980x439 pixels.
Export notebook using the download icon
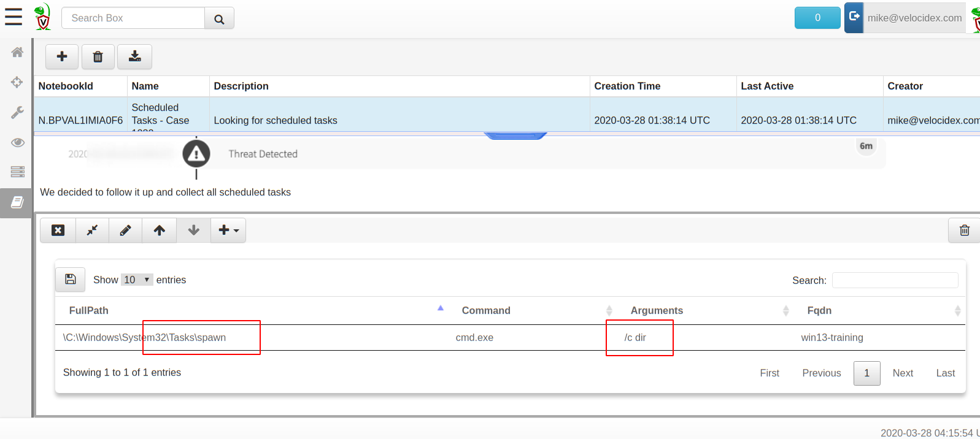tap(134, 57)
